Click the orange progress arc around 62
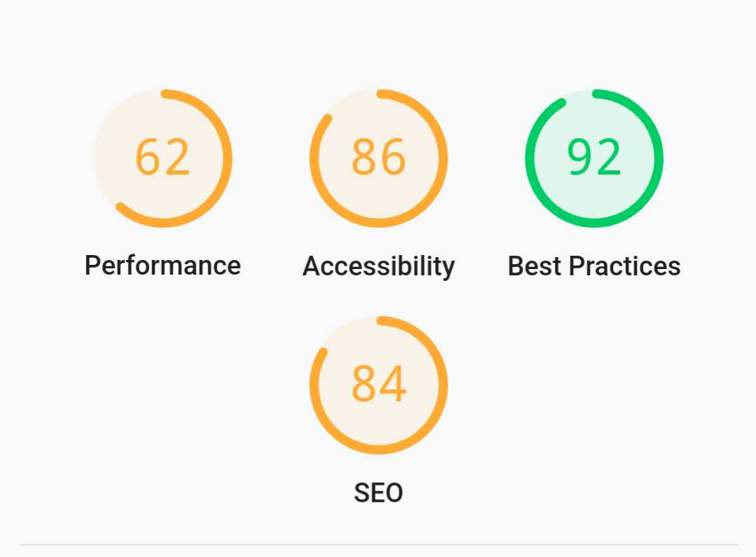This screenshot has width=756, height=557. 228,158
